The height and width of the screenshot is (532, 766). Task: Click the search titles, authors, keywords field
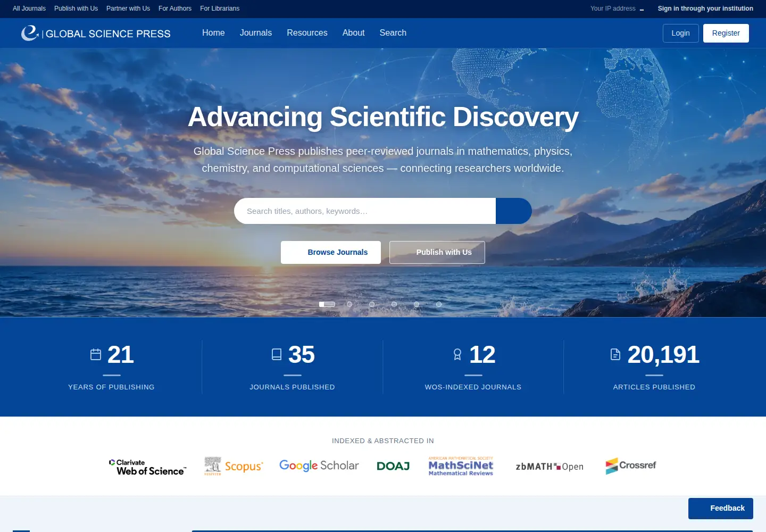point(365,211)
